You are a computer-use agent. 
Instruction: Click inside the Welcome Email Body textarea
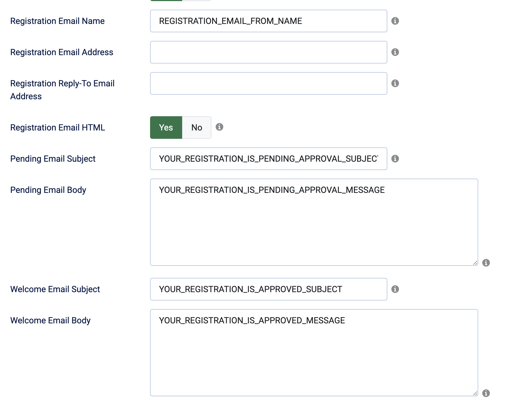[314, 353]
